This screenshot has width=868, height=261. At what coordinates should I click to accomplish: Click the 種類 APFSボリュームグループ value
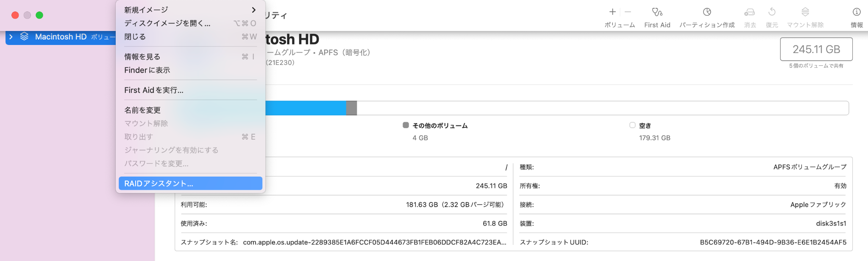[x=810, y=167]
